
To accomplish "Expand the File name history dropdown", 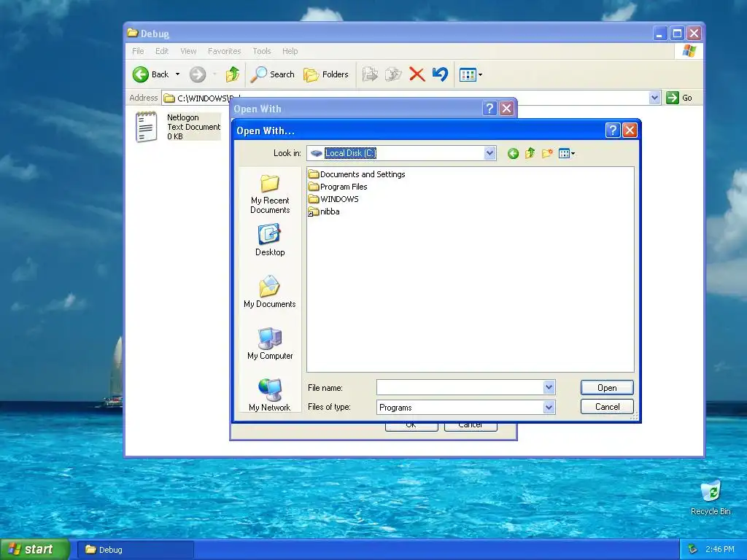I will [x=549, y=388].
